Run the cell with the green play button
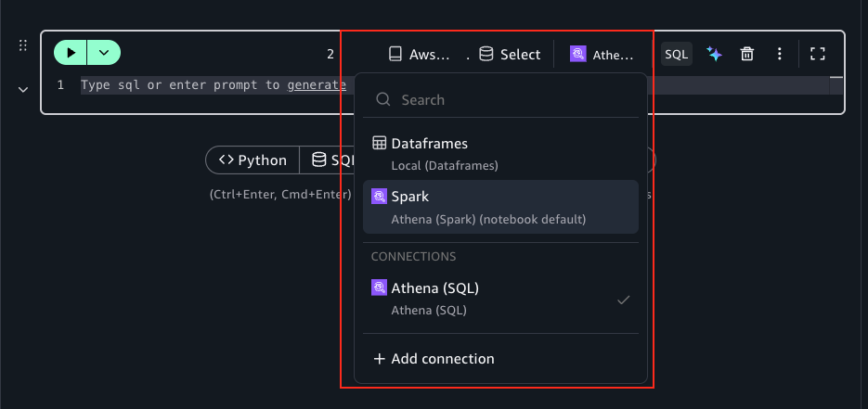Viewport: 868px width, 409px height. coord(71,53)
